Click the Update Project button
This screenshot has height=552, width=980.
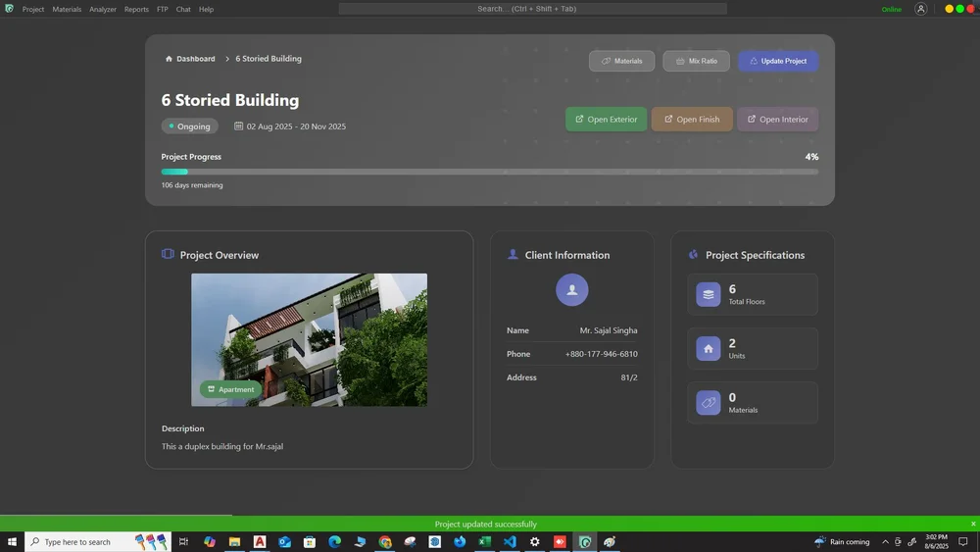click(778, 61)
